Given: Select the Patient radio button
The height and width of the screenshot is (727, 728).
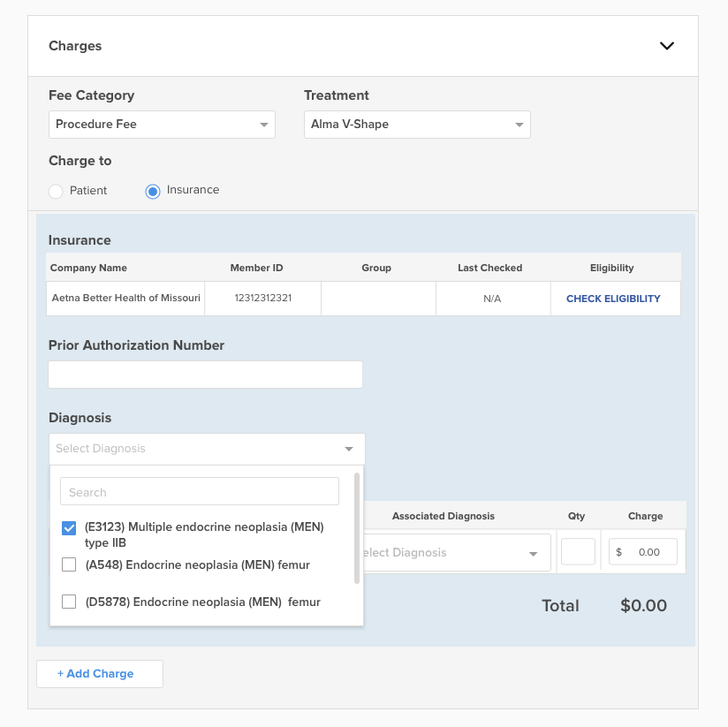Looking at the screenshot, I should [56, 191].
